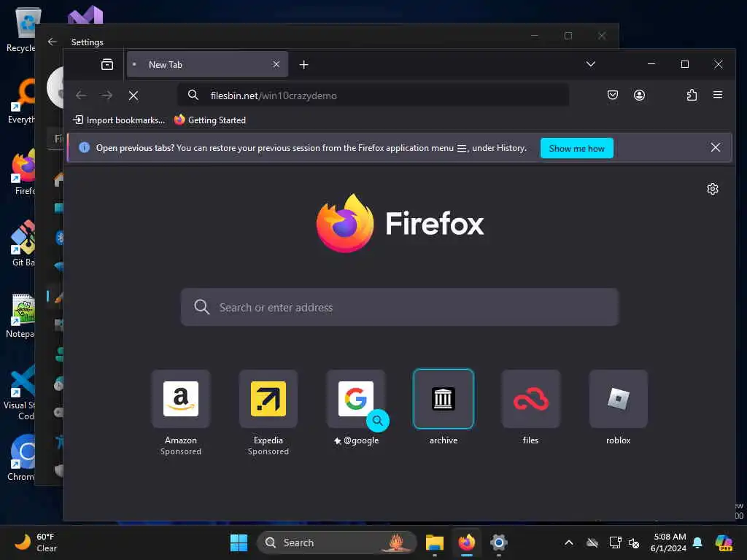Screen dimensions: 747x560
Task: Open the notification bell icon
Action: tap(697, 542)
